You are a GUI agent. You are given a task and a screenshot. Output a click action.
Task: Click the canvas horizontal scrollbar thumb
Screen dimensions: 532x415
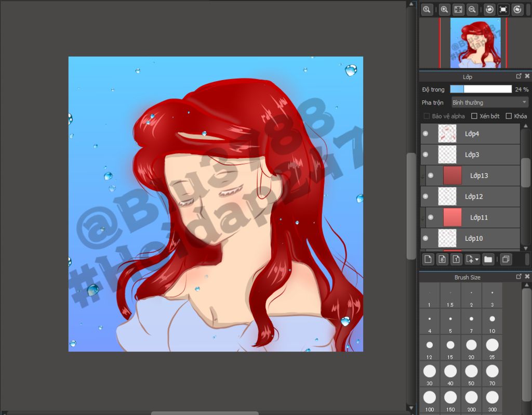(x=205, y=413)
